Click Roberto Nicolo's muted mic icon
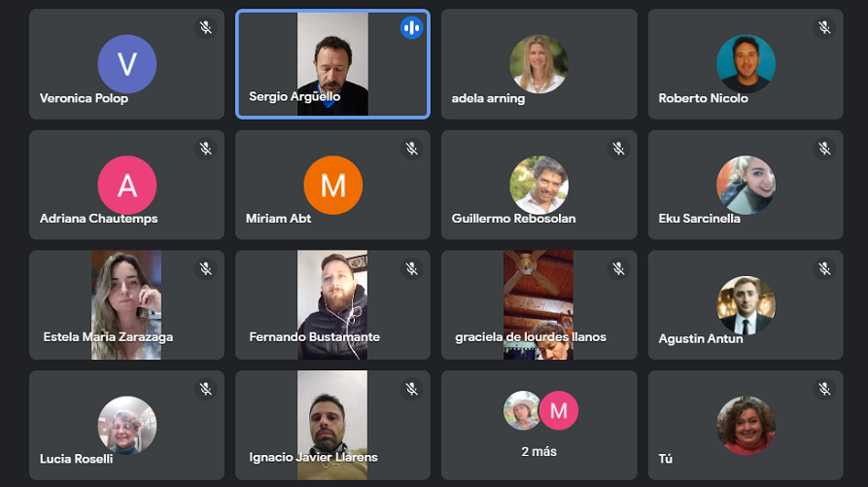 point(824,27)
